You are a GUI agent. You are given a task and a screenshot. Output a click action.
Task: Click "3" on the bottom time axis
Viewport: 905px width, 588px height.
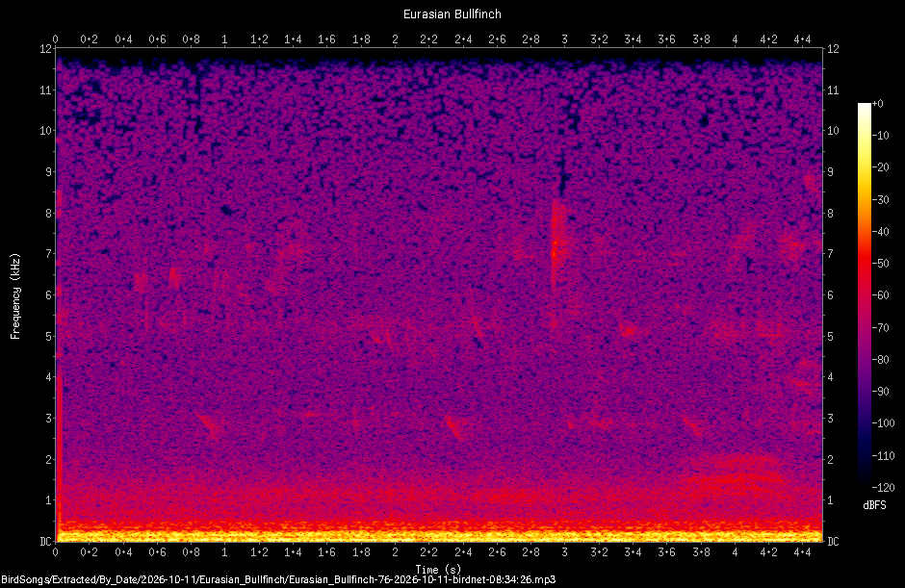click(564, 552)
